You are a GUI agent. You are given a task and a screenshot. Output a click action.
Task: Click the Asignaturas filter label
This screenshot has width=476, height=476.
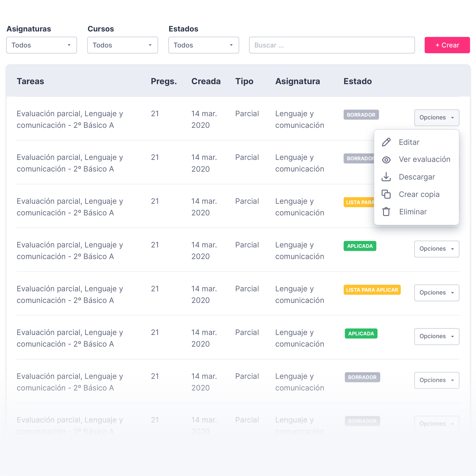[x=29, y=29]
